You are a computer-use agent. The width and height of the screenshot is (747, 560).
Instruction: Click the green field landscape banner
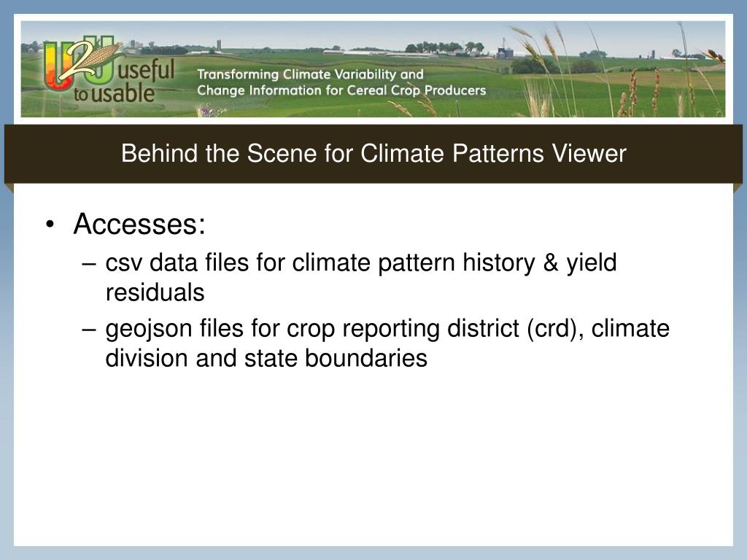373,69
